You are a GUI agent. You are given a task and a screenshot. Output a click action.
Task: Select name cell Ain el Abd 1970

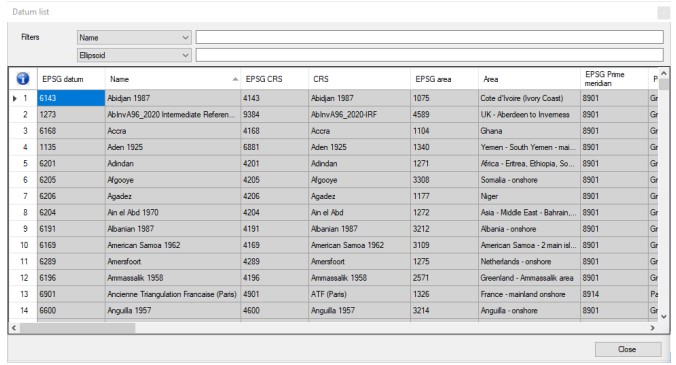[173, 212]
